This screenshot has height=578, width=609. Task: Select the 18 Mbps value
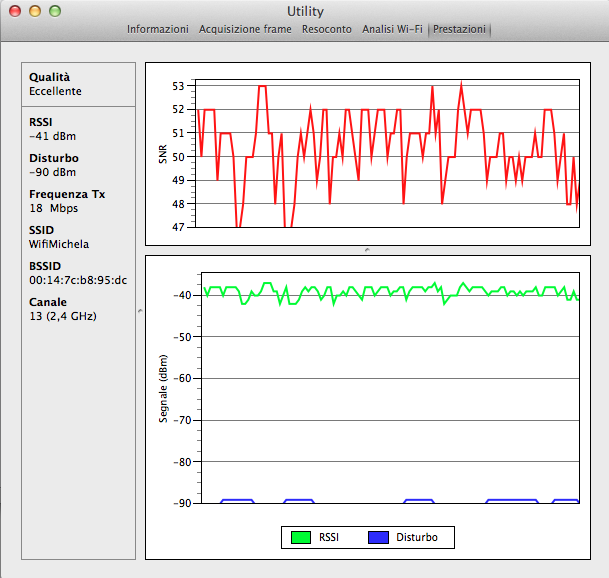pos(54,208)
